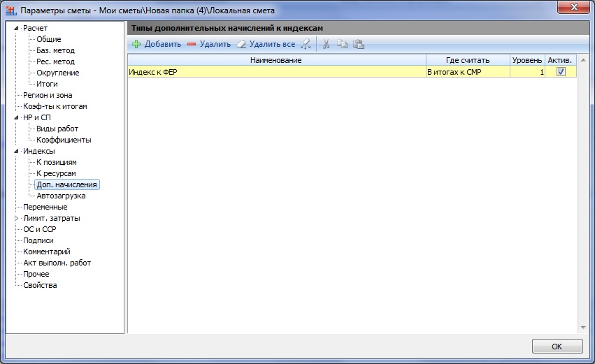Viewport: 595px width, 364px height.
Task: Click the Добавить button label
Action: (x=163, y=44)
